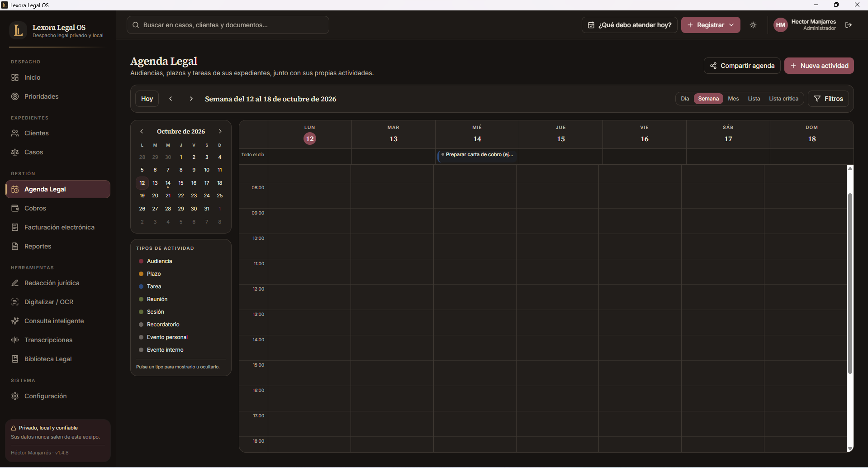Open the Filtros panel

tap(829, 99)
